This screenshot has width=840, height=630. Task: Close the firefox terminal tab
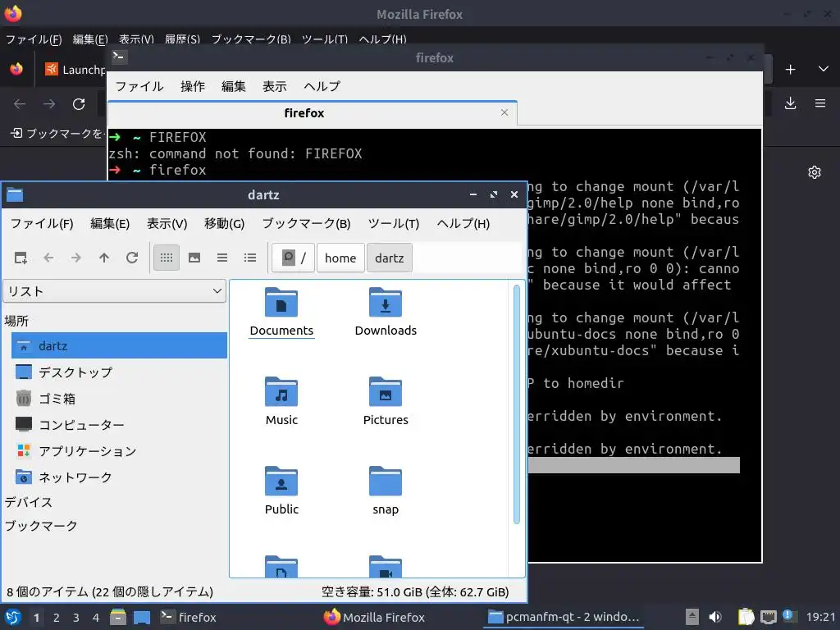[x=504, y=112]
